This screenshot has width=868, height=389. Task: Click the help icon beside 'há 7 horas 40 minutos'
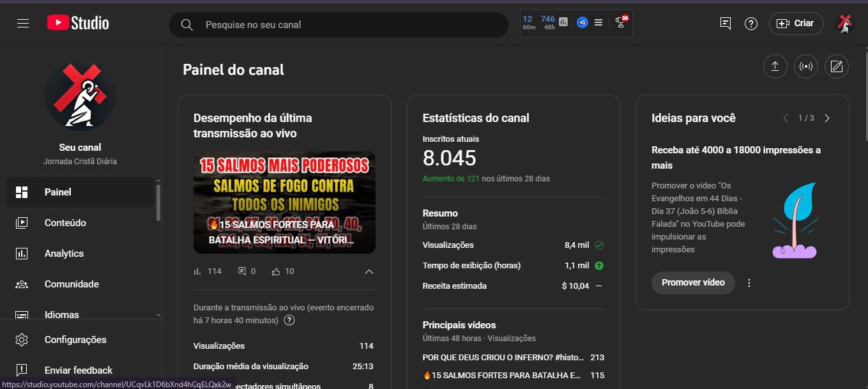pos(289,321)
